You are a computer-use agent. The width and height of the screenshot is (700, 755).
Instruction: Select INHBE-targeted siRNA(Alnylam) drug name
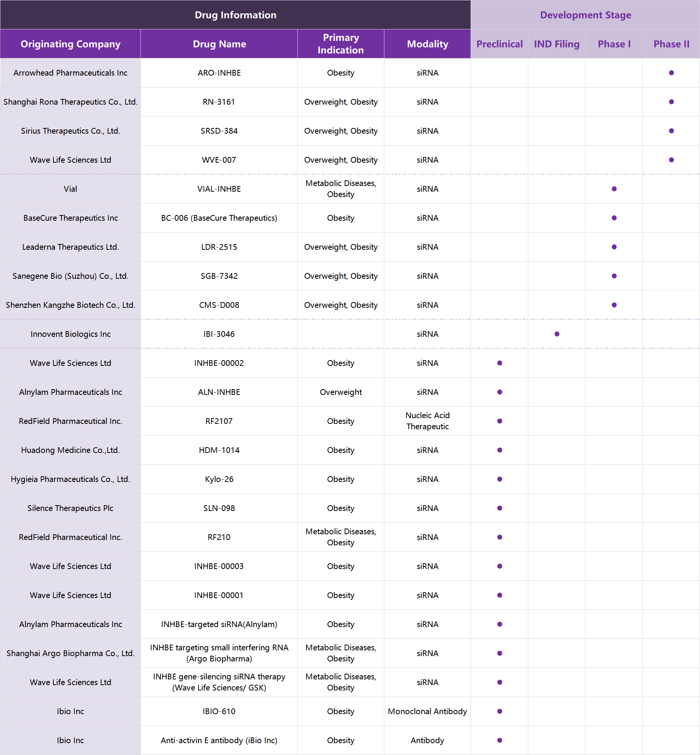(219, 624)
